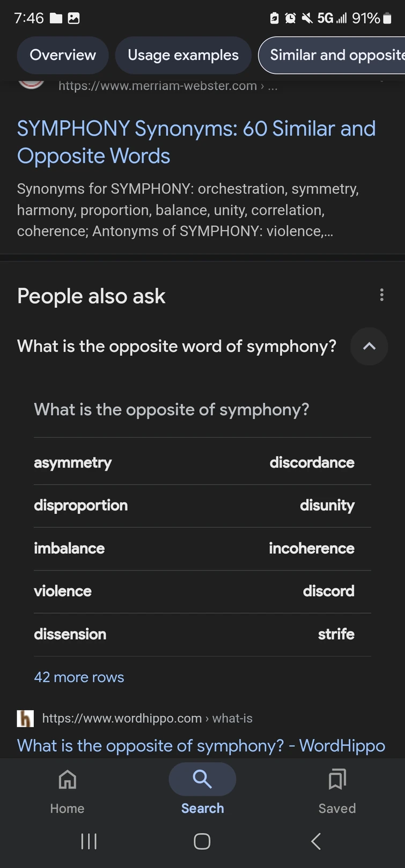This screenshot has width=405, height=868.
Task: Collapse the opposite word of symphony question
Action: pyautogui.click(x=369, y=346)
